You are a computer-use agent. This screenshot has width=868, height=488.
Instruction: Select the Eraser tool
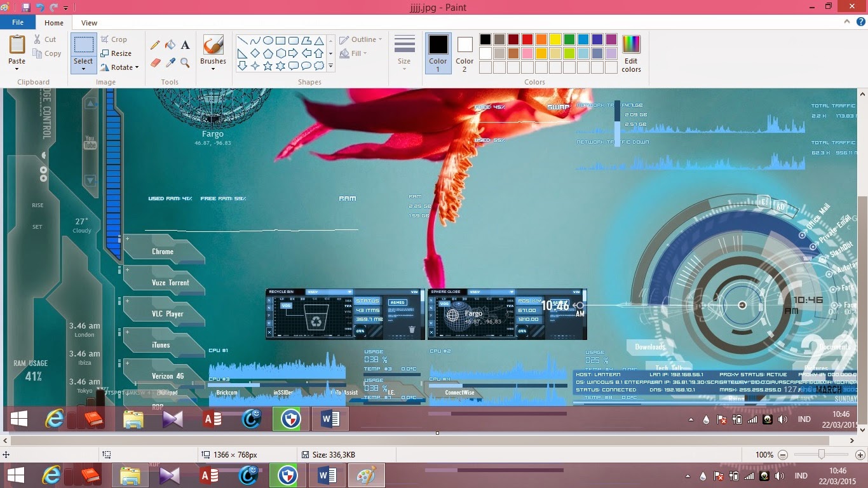pos(155,63)
